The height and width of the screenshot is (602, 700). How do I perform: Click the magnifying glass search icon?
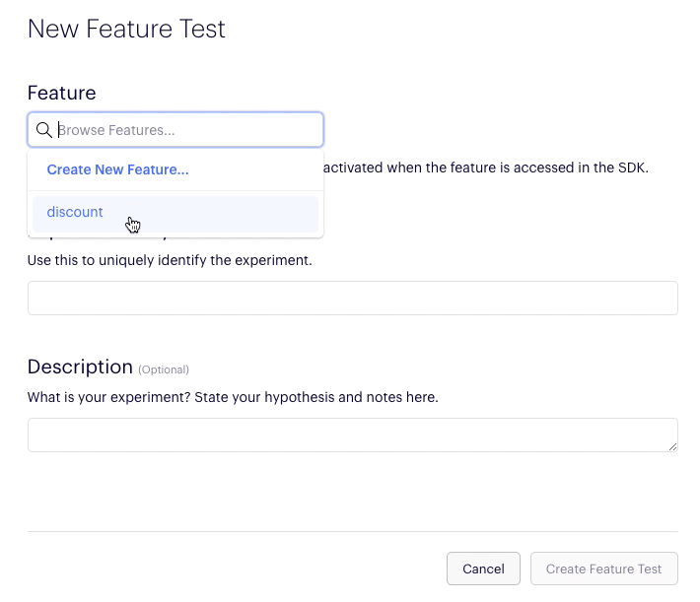(x=43, y=130)
